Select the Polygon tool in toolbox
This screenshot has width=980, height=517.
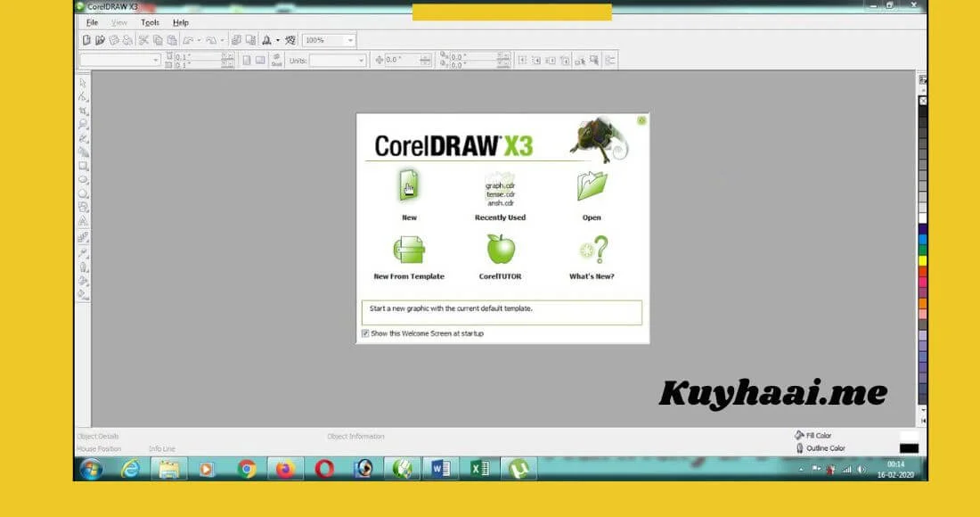[x=83, y=193]
